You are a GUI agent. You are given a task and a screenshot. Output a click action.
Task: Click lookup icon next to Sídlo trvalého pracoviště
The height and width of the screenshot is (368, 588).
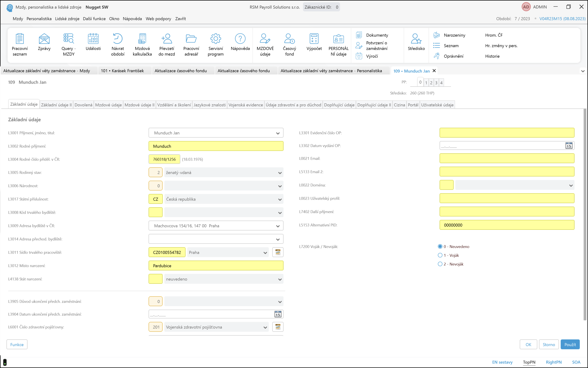pos(278,252)
